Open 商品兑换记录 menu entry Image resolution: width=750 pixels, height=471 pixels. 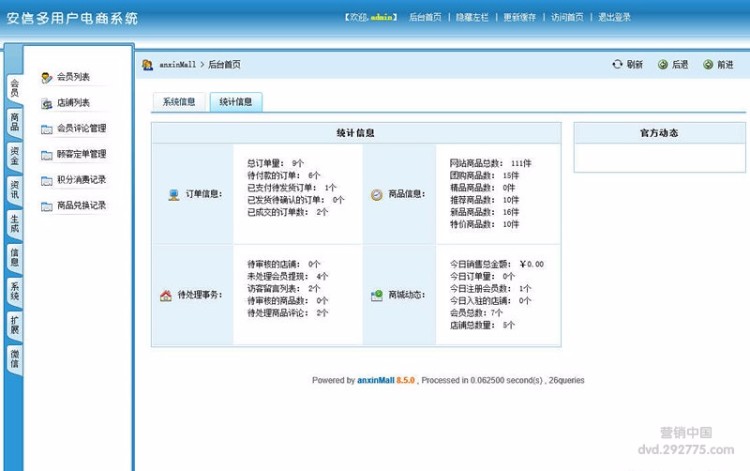pos(81,205)
